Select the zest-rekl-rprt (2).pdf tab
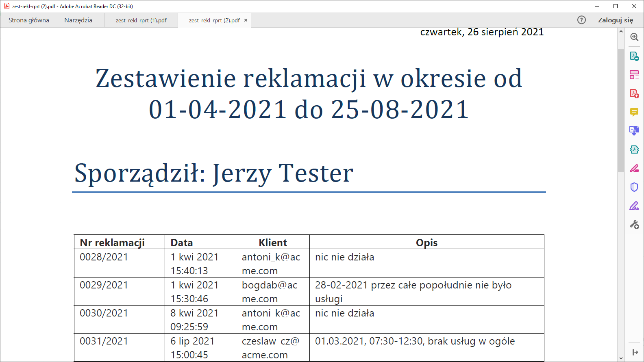Screen dimensions: 644x362 214,20
